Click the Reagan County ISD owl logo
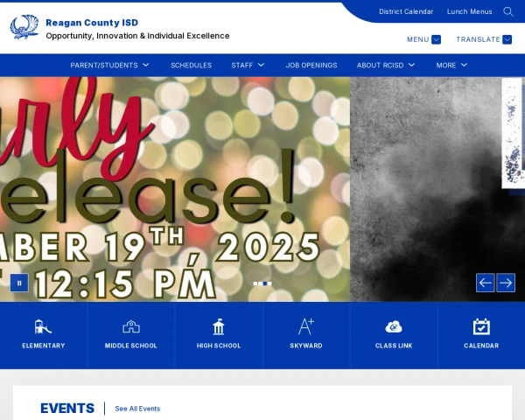This screenshot has height=420, width=525. 24,27
